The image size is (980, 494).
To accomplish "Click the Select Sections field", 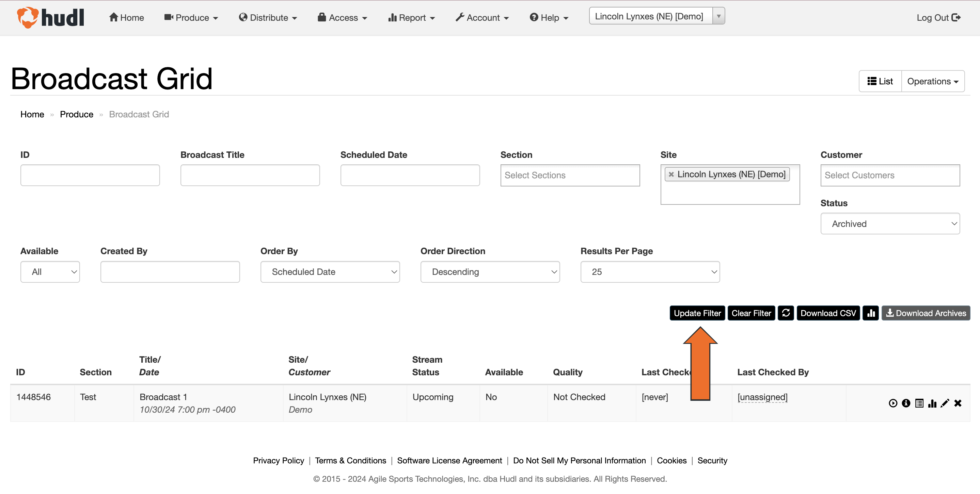I will click(x=570, y=175).
